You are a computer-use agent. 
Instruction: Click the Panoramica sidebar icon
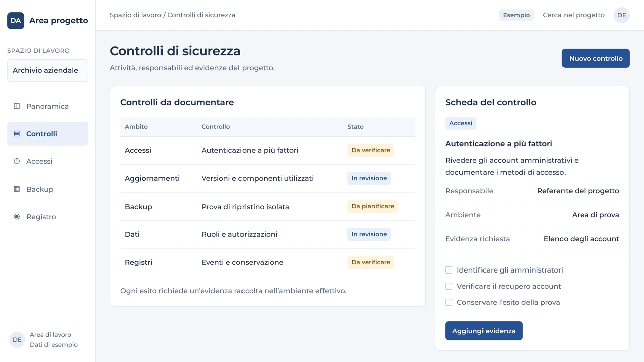tap(17, 106)
